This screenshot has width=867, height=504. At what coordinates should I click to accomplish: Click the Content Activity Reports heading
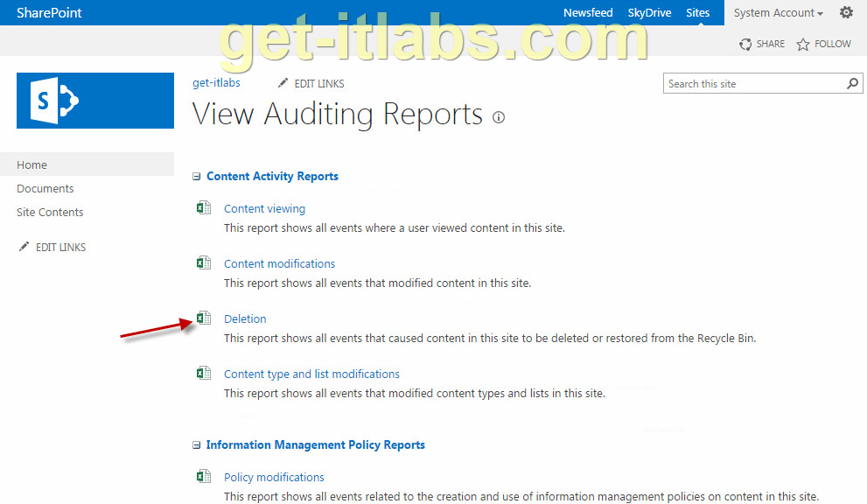pos(272,177)
